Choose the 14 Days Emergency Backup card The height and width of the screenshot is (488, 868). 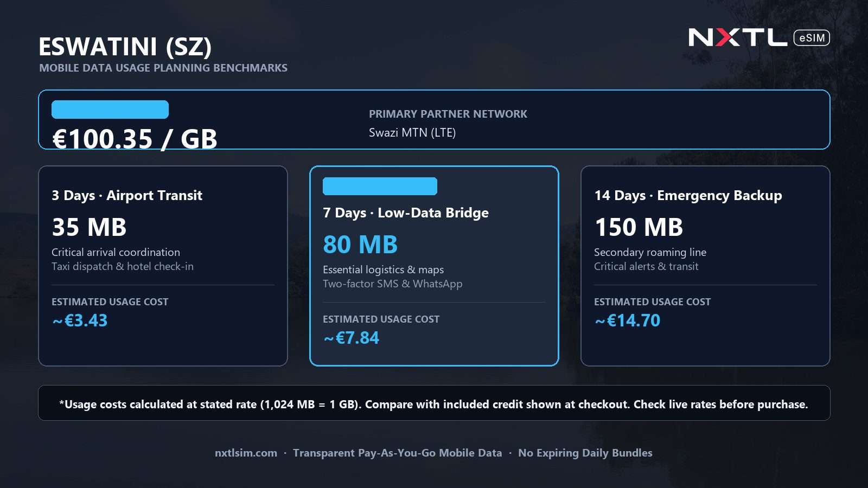(x=705, y=266)
